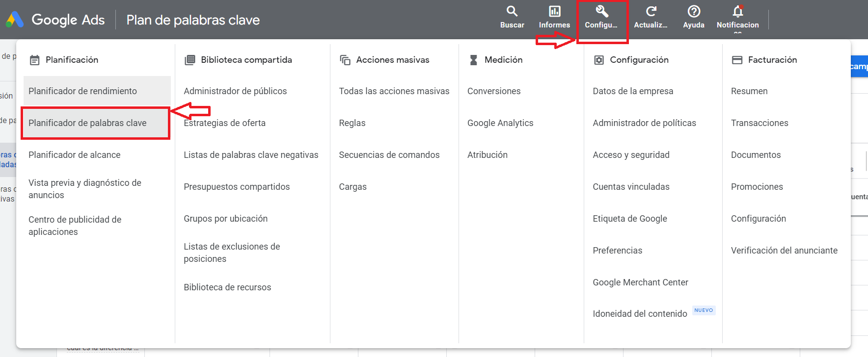
Task: Open Idoneidad del contenido
Action: tap(640, 314)
